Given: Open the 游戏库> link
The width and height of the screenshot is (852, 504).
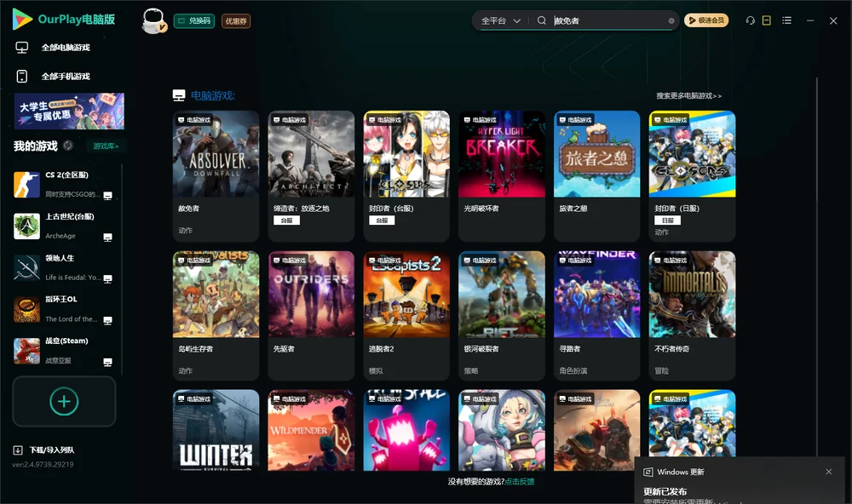Looking at the screenshot, I should (x=106, y=146).
